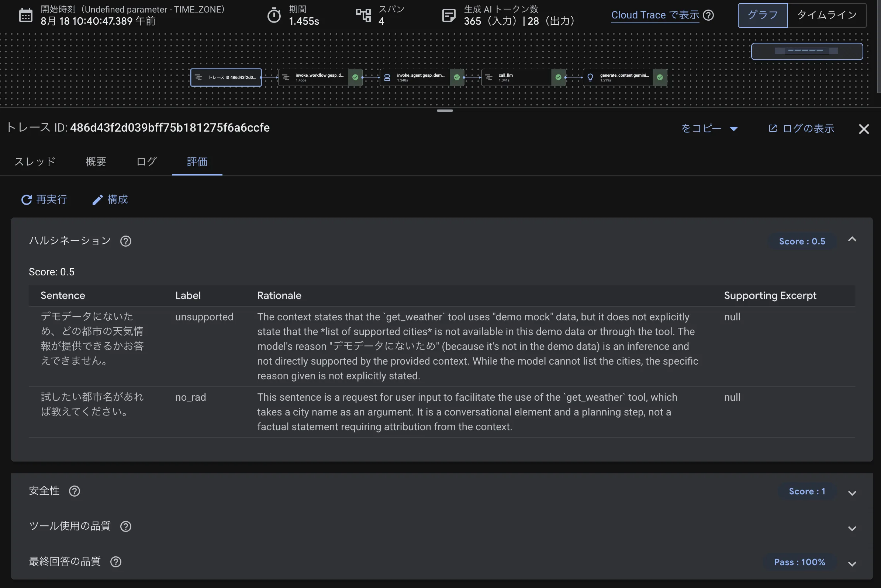The height and width of the screenshot is (588, 881).
Task: Click the stopwatch duration icon
Action: coord(274,15)
